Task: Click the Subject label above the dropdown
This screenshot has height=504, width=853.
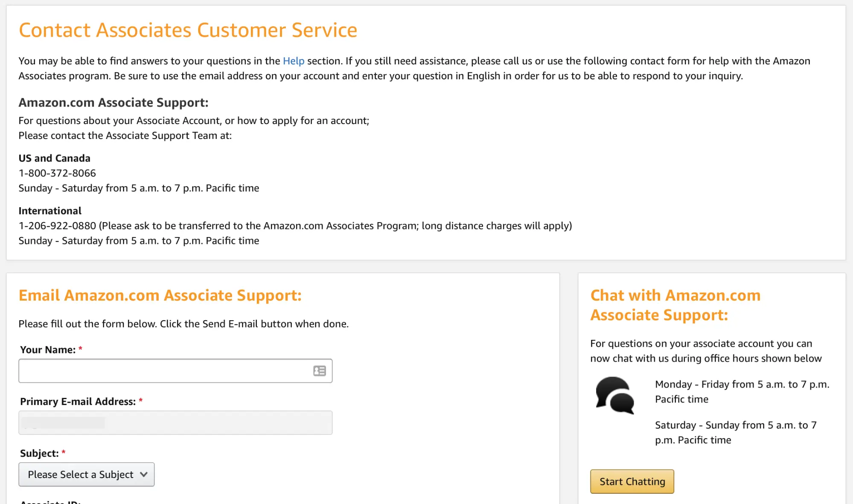Action: (39, 453)
